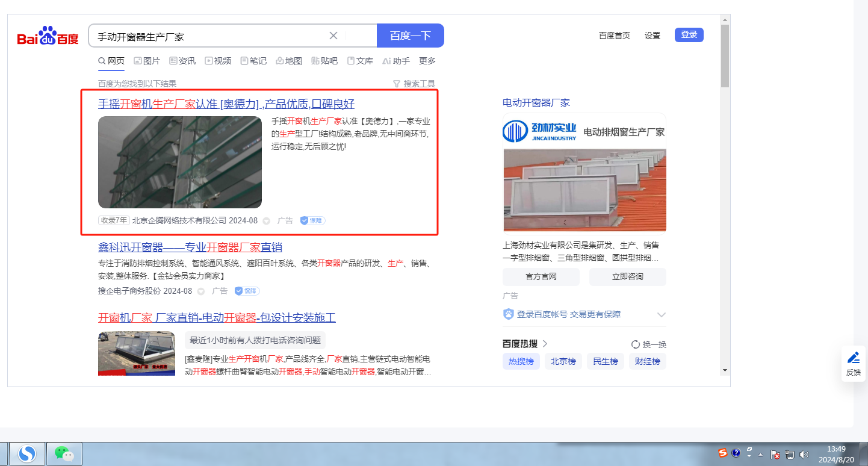Switch to the 地图 tab
Screen dimensions: 868x466
(x=289, y=61)
